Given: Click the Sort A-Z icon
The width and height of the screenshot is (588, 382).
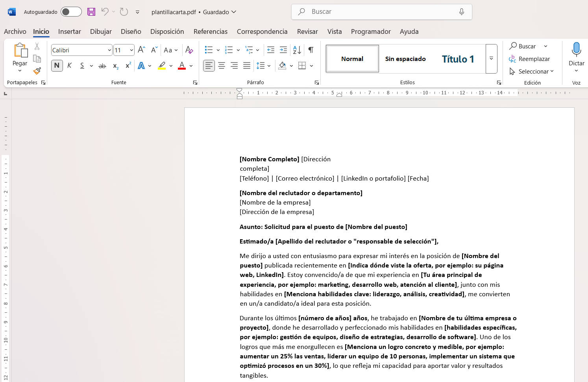Looking at the screenshot, I should click(297, 50).
